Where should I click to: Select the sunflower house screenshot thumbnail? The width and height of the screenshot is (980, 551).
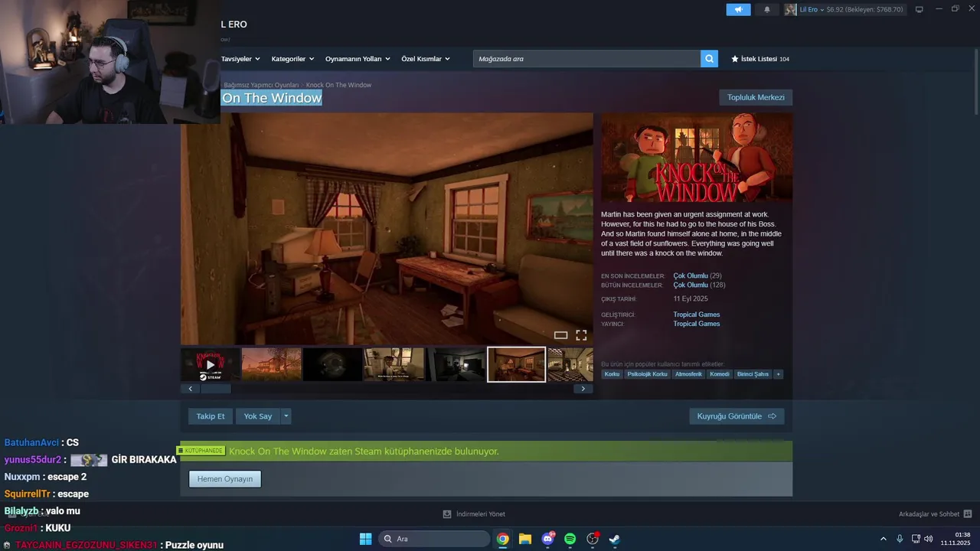point(272,364)
